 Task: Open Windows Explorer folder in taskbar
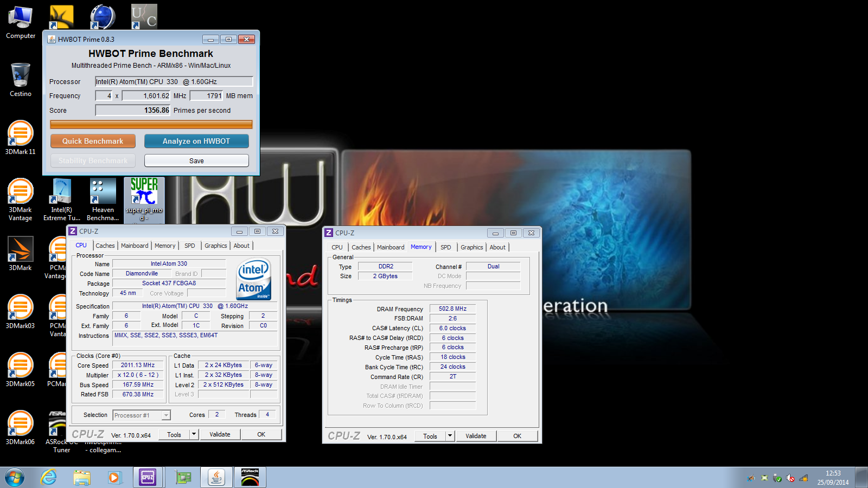coord(82,478)
